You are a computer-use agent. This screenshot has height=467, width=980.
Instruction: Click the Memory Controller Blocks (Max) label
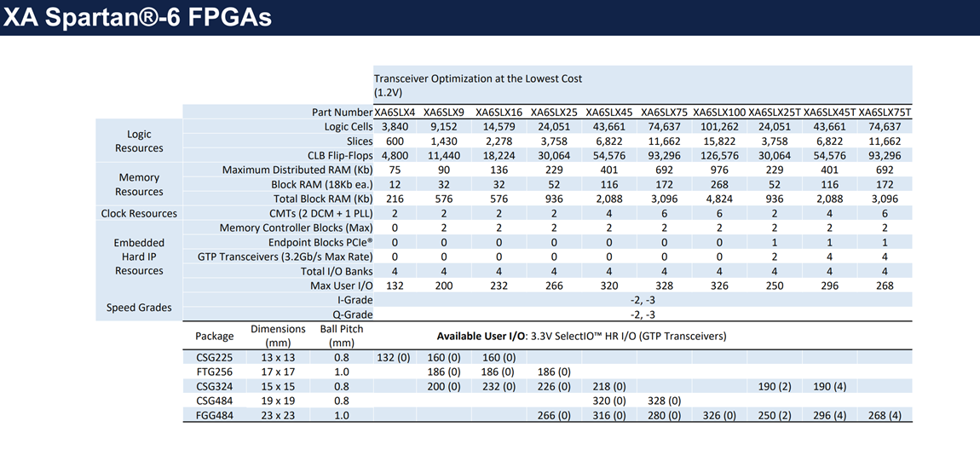click(x=296, y=228)
